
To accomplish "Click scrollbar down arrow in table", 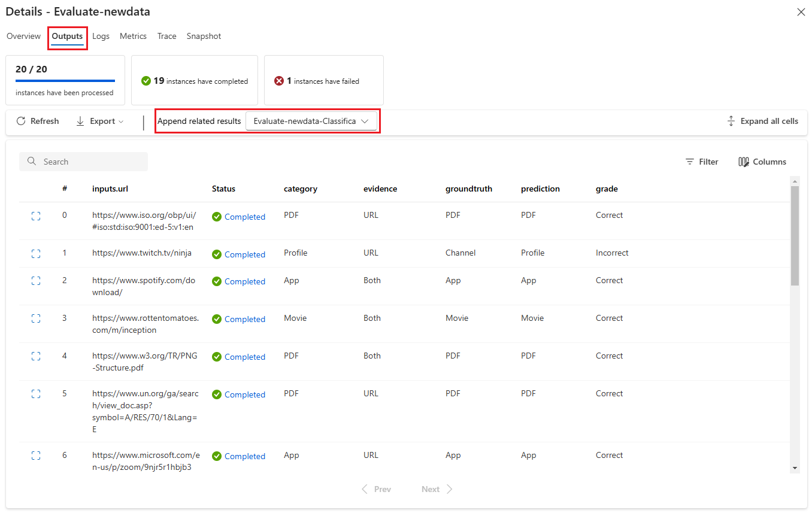I will click(795, 468).
